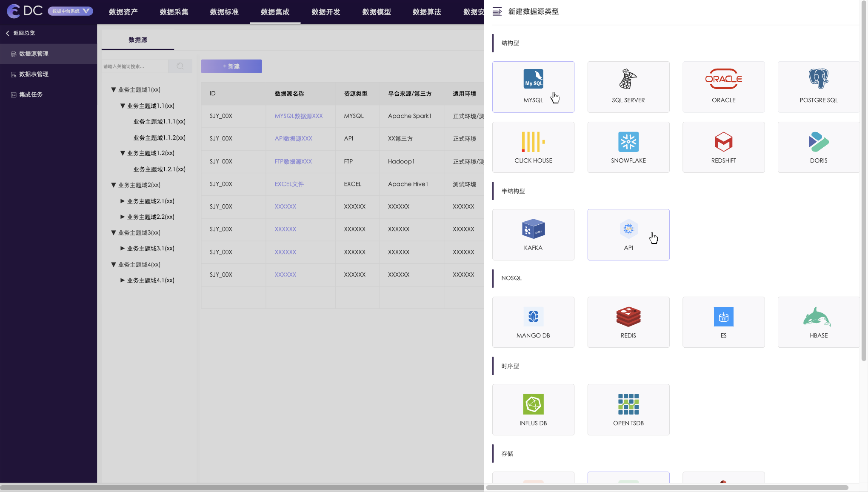Open the 数据标准 top menu
The height and width of the screenshot is (492, 868).
coord(224,12)
